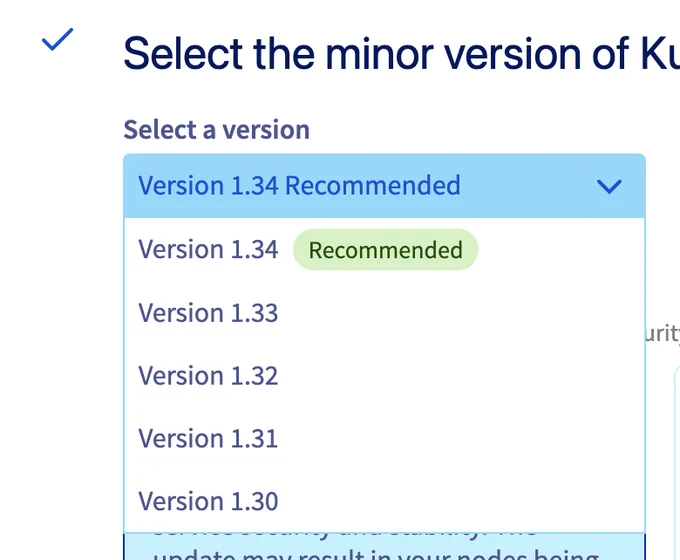This screenshot has width=680, height=560.
Task: Click the blue checkmark step icon
Action: [57, 39]
